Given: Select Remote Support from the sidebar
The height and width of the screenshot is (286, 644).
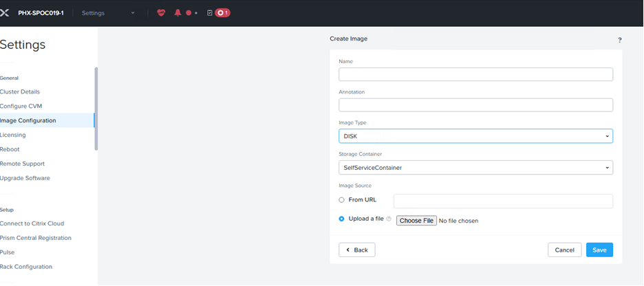Looking at the screenshot, I should pyautogui.click(x=23, y=164).
